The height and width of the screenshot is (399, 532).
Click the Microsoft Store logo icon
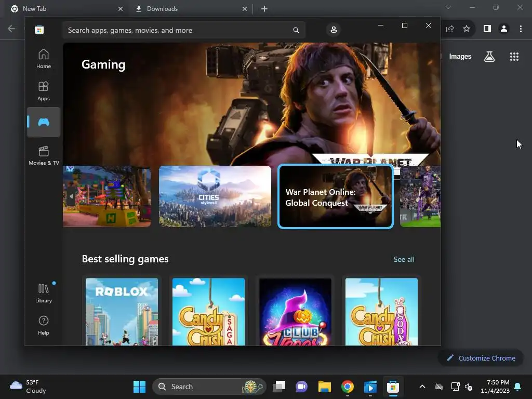pos(39,30)
